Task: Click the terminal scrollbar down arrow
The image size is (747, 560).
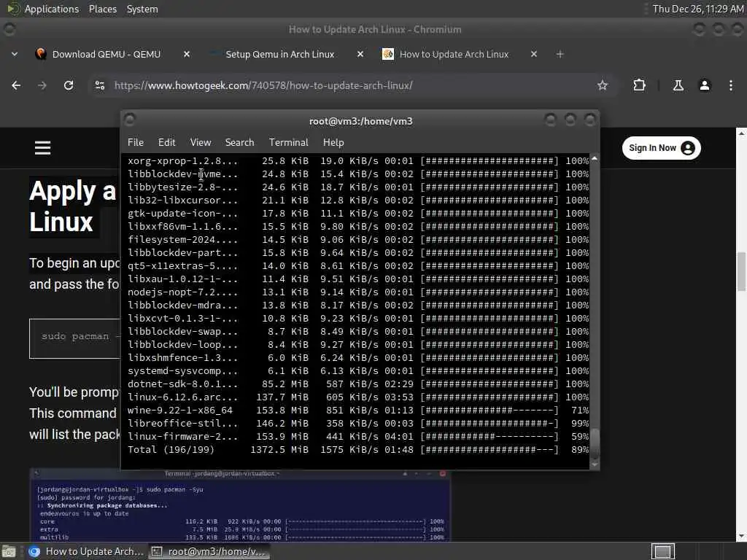Action: tap(595, 464)
